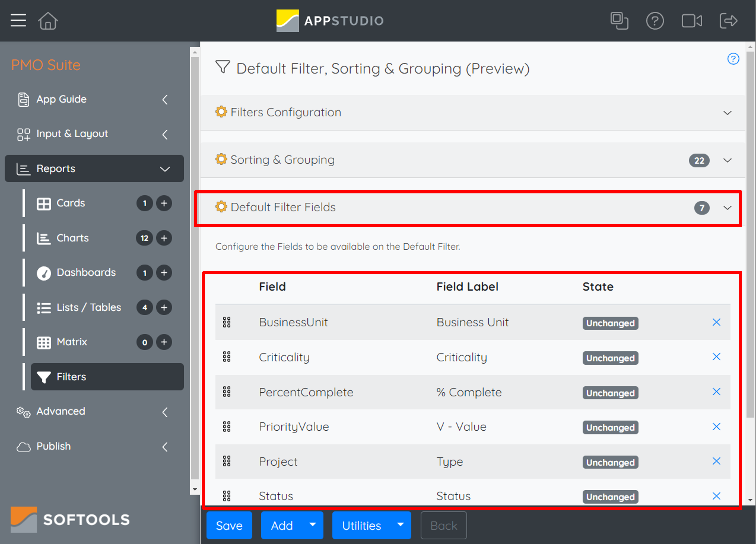The image size is (756, 544).
Task: Grab the drag handle for PriorityValue row
Action: pos(227,426)
